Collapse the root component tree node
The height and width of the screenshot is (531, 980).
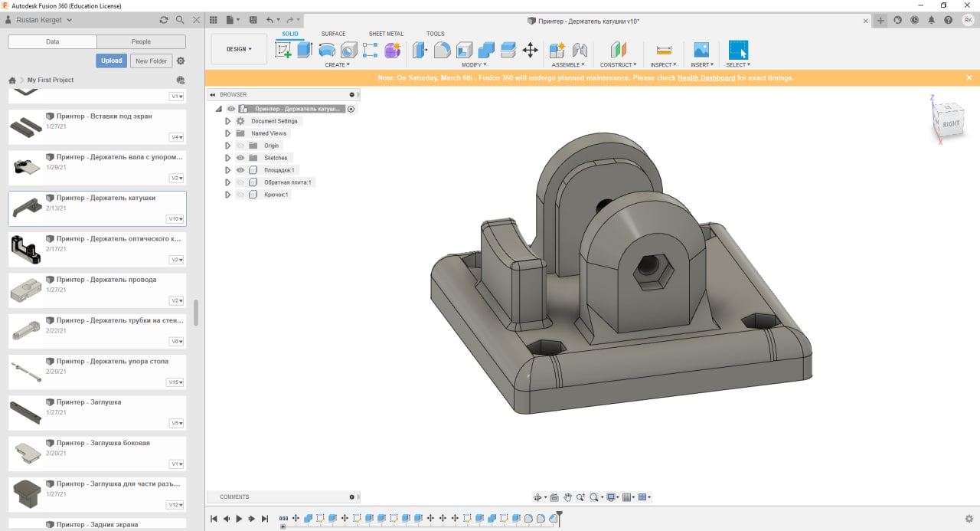[219, 109]
